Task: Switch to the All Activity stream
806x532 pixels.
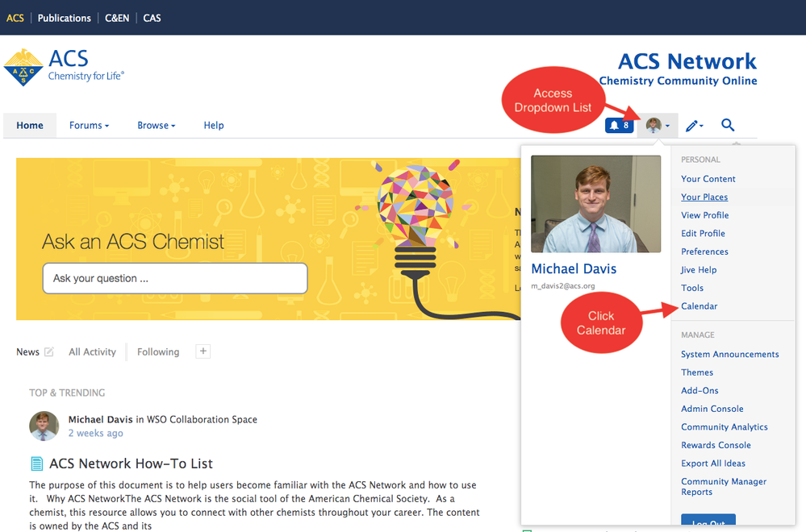Action: point(92,352)
